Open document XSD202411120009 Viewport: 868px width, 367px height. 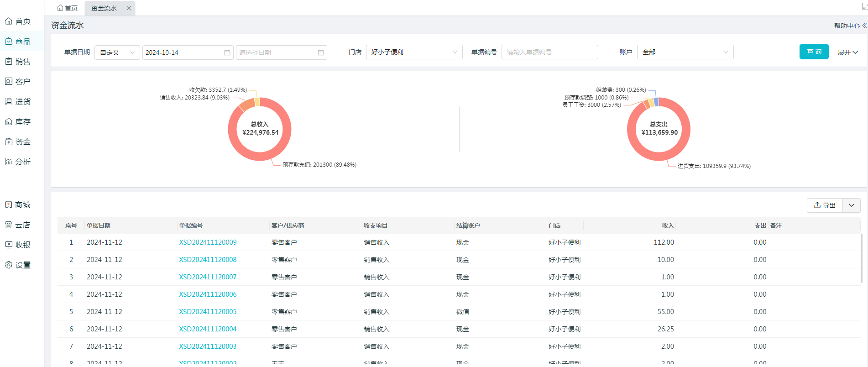click(208, 242)
